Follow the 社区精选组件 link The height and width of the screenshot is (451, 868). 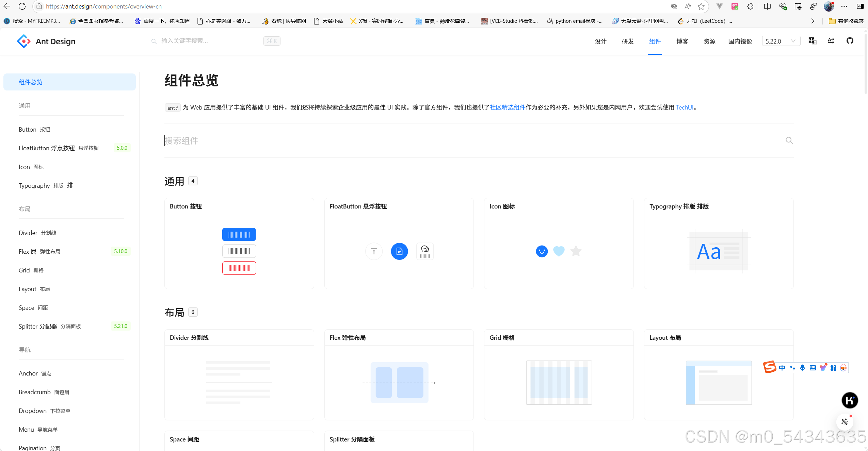pos(507,107)
